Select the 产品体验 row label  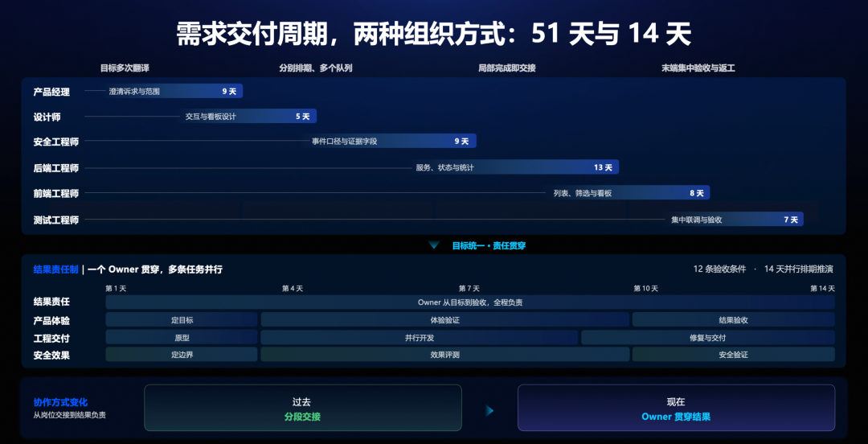(x=51, y=320)
